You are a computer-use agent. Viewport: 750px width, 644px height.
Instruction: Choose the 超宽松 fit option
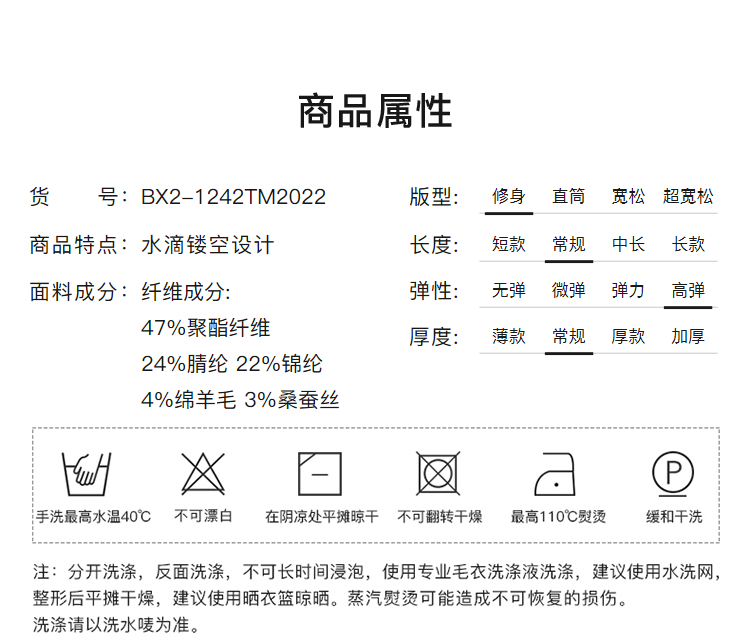pos(688,196)
